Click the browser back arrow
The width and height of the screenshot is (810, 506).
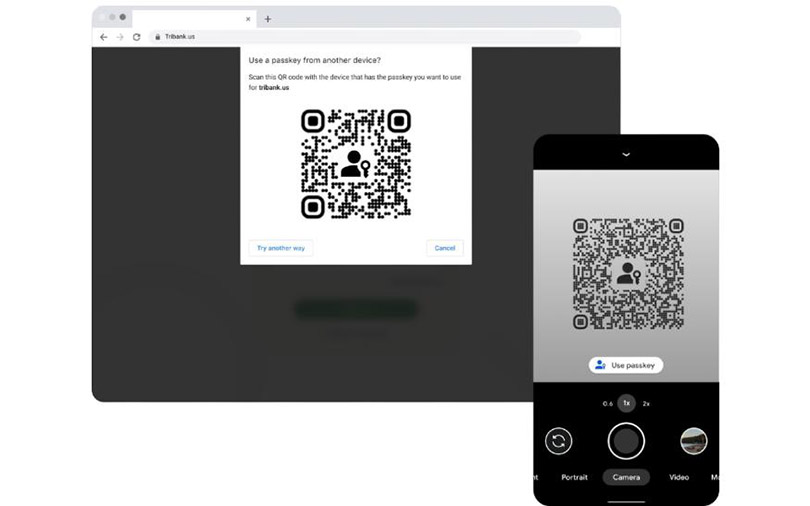(103, 37)
